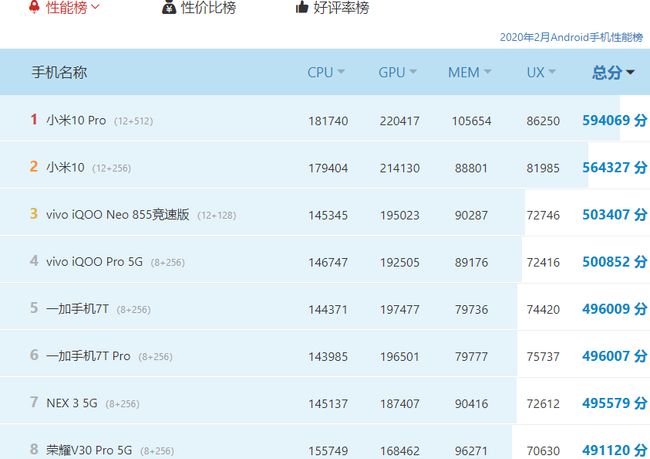Click total score 503407 分

click(x=614, y=214)
